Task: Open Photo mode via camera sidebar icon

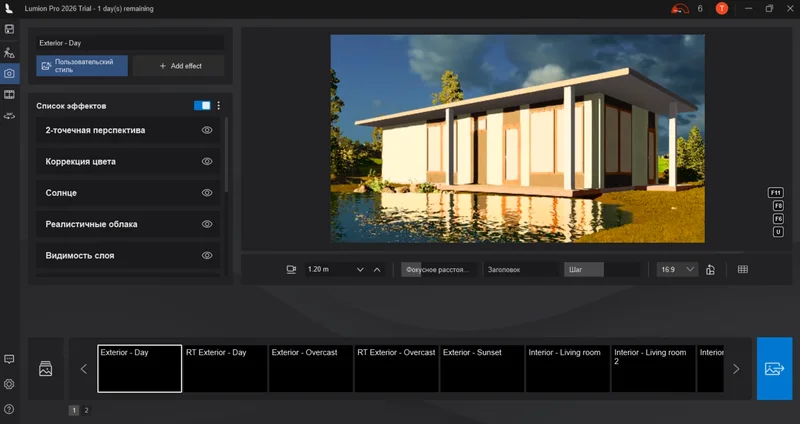Action: 9,73
